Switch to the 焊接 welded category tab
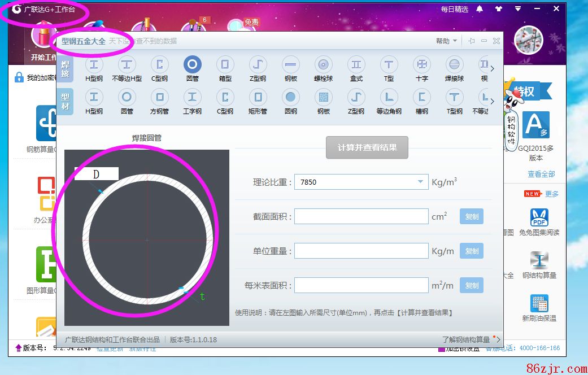Viewport: 588px width, 375px height. (66, 69)
